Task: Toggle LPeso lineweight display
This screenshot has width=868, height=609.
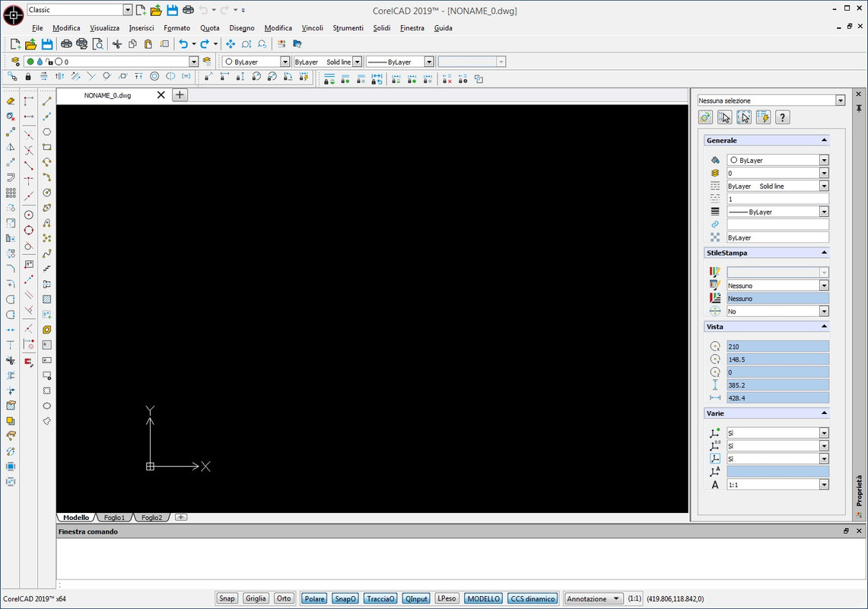Action: (447, 598)
